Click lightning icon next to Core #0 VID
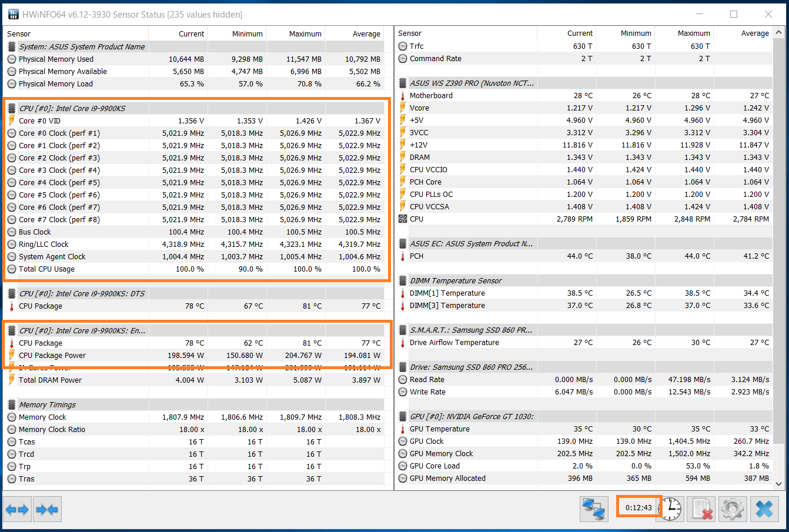The image size is (789, 532). tap(12, 121)
